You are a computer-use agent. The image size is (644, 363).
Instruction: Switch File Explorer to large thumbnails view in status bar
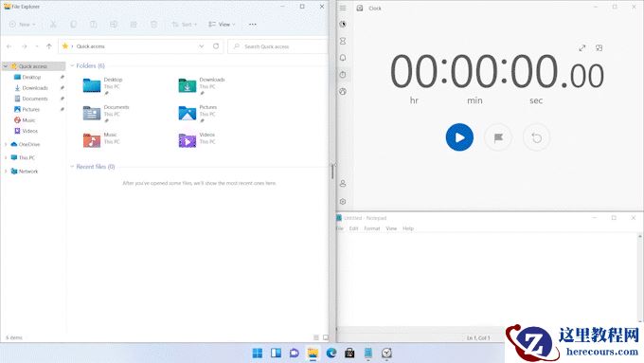(326, 337)
